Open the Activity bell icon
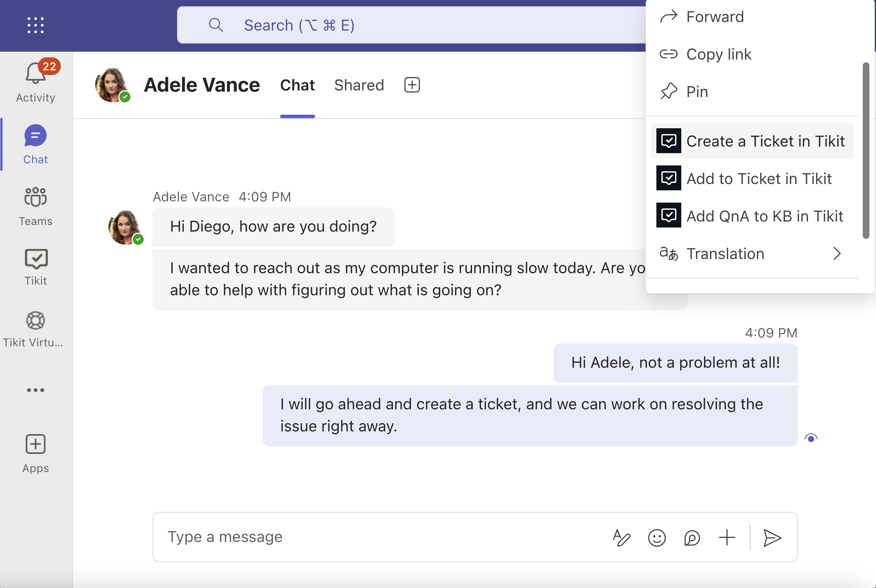Screen dimensions: 876x588 35,73
